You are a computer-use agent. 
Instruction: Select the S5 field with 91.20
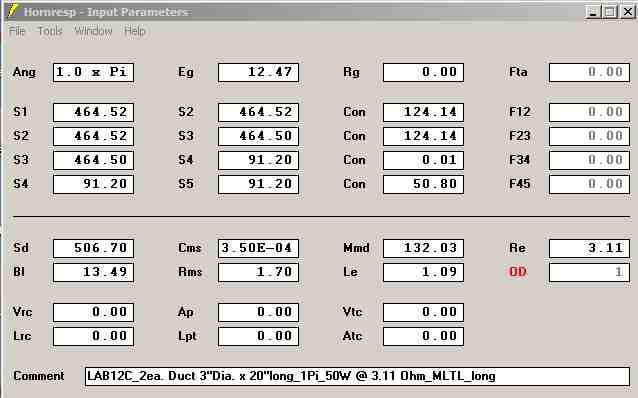point(258,184)
